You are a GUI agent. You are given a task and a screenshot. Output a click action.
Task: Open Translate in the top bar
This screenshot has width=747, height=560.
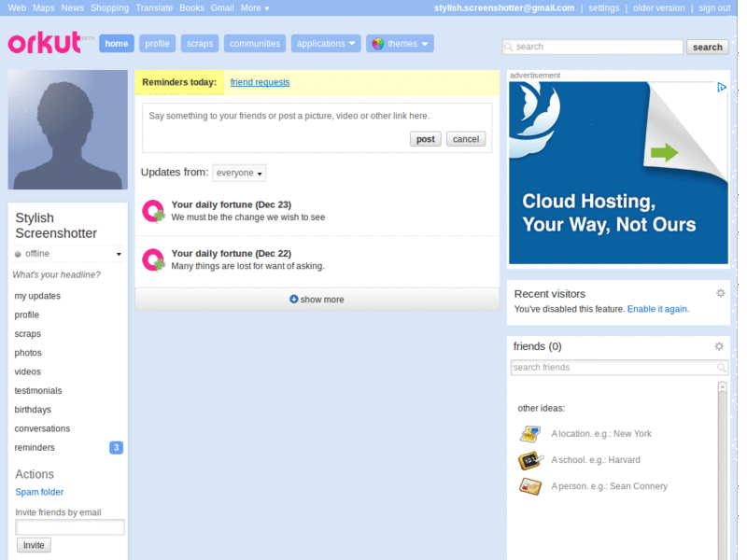(x=154, y=8)
